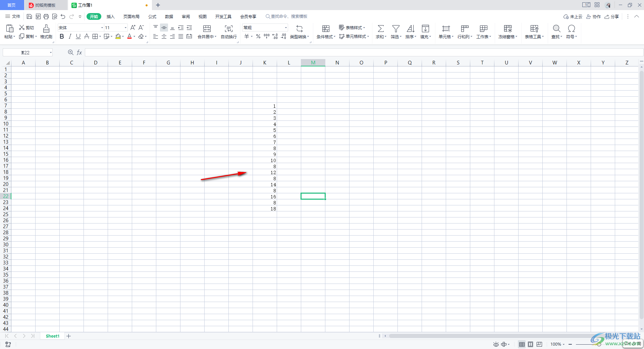Switch to the 公式 Formulas tab
This screenshot has width=644, height=349.
point(152,16)
